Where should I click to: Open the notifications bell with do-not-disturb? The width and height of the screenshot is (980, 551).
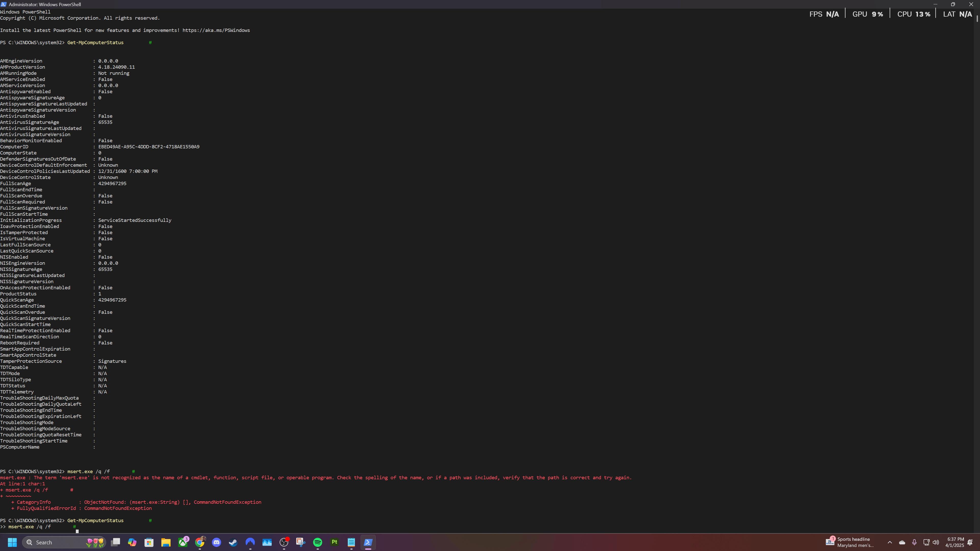(970, 542)
